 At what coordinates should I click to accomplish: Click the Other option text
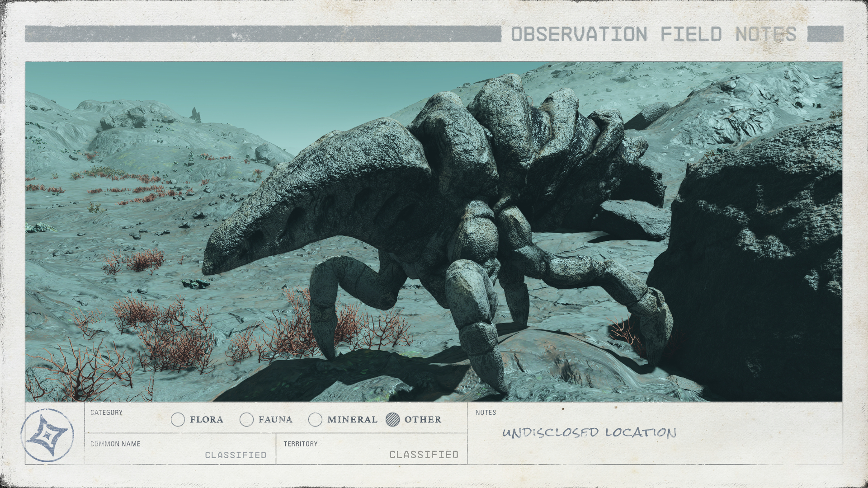coord(423,420)
